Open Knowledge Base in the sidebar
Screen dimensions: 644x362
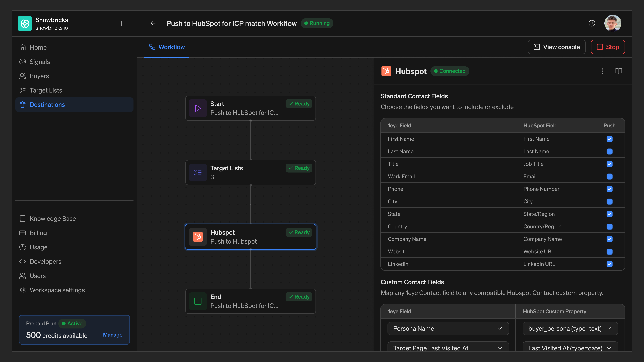pyautogui.click(x=74, y=219)
